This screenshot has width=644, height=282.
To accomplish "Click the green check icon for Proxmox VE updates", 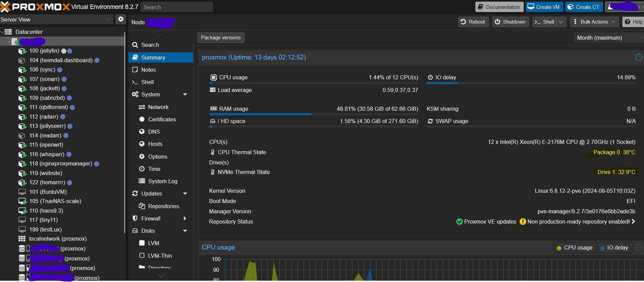I will [460, 221].
